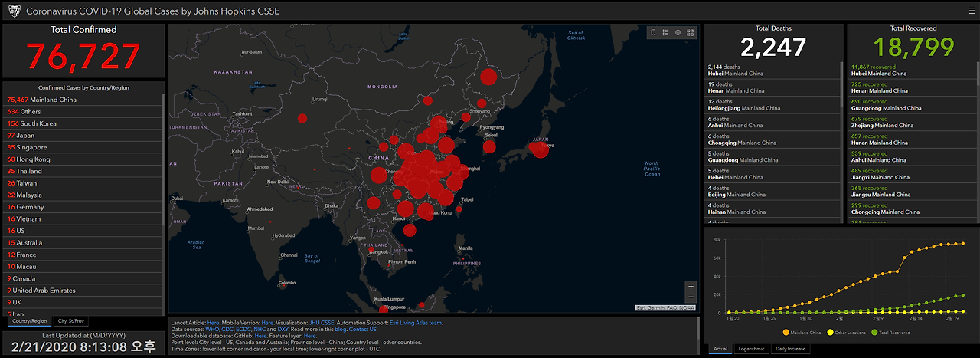Image resolution: width=980 pixels, height=358 pixels.
Task: Click the 2,144 deaths Hubei entry
Action: (772, 70)
